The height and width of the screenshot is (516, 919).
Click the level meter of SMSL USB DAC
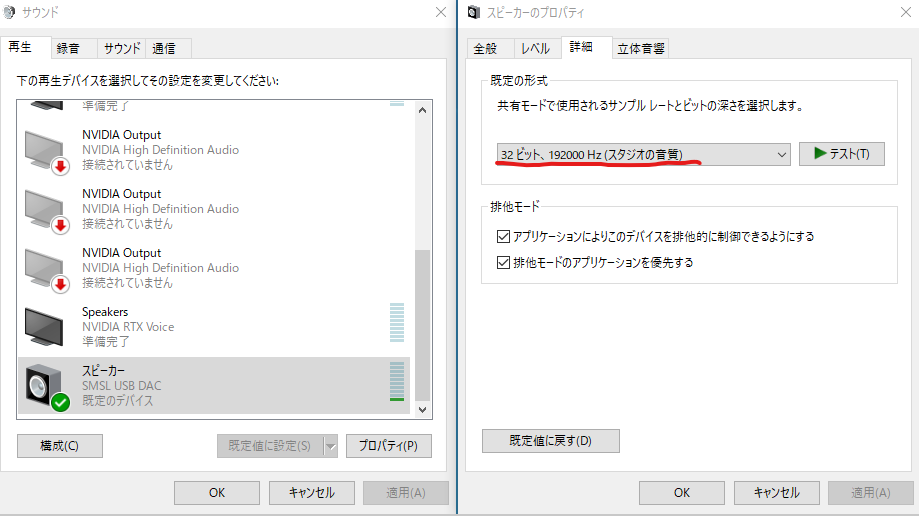397,381
